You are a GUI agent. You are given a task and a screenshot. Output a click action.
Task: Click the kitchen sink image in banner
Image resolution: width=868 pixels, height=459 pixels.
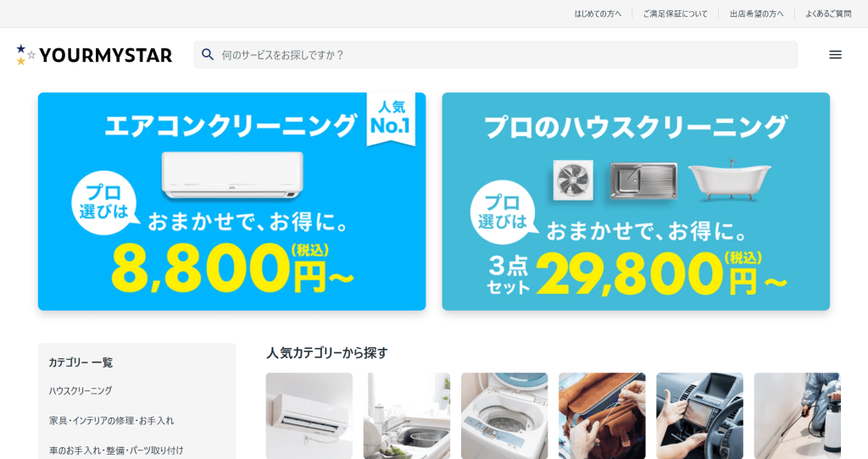pyautogui.click(x=643, y=180)
